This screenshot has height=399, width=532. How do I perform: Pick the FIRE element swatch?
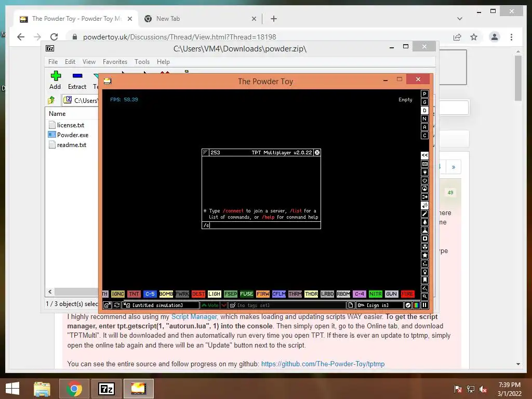click(407, 294)
